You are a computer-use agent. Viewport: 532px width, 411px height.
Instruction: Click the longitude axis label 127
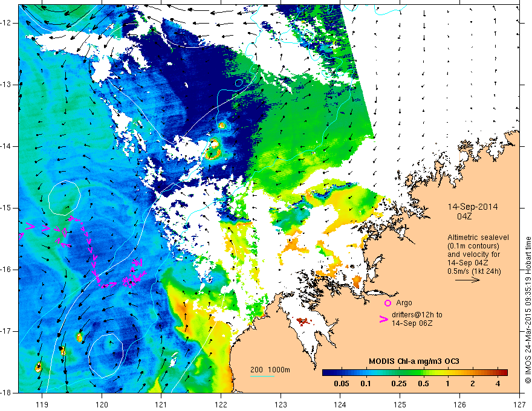point(519,404)
